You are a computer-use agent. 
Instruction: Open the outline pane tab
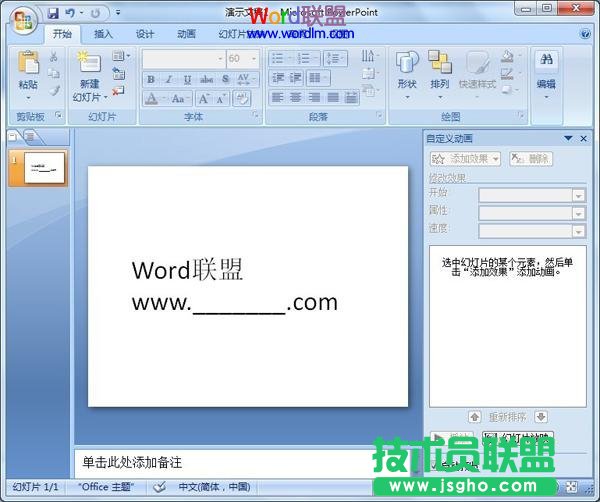coord(29,136)
